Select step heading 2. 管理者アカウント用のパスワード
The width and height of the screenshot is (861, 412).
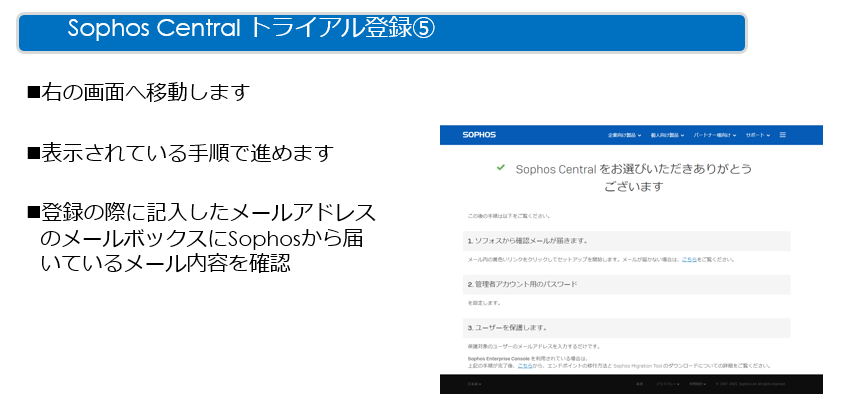click(x=627, y=285)
